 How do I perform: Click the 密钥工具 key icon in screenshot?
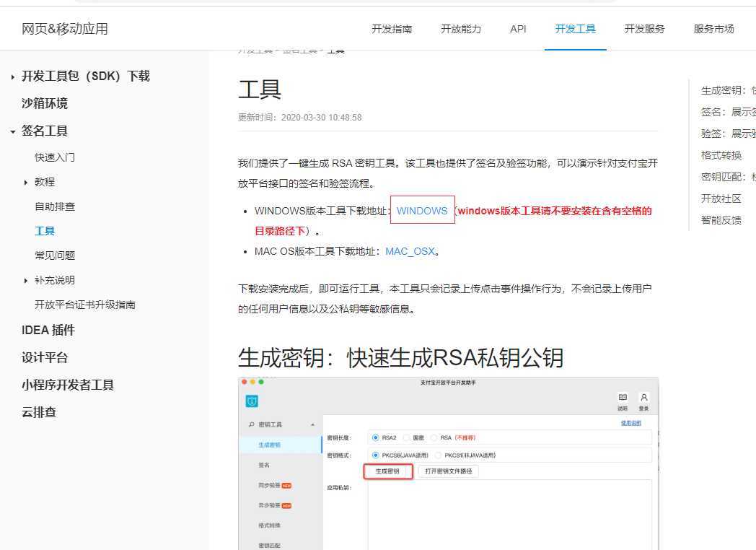pyautogui.click(x=251, y=424)
